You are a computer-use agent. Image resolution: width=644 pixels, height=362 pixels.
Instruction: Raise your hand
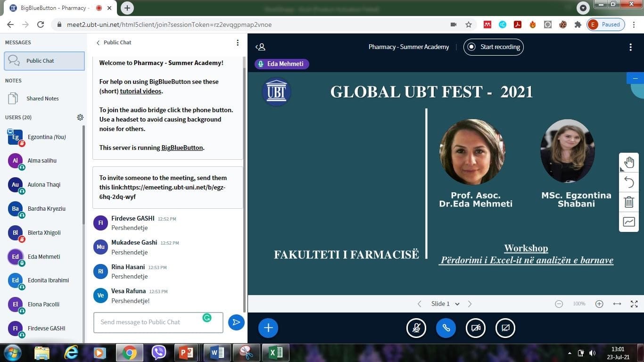coord(629,162)
